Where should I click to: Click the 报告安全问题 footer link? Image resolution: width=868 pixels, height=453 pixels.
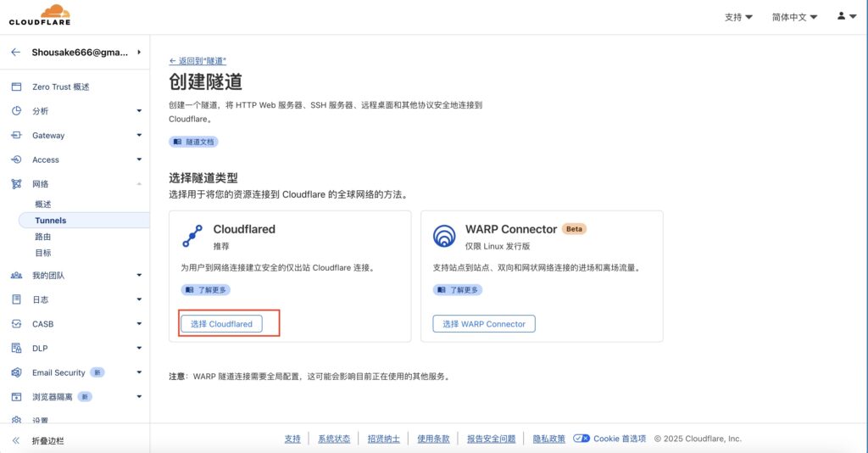tap(491, 439)
